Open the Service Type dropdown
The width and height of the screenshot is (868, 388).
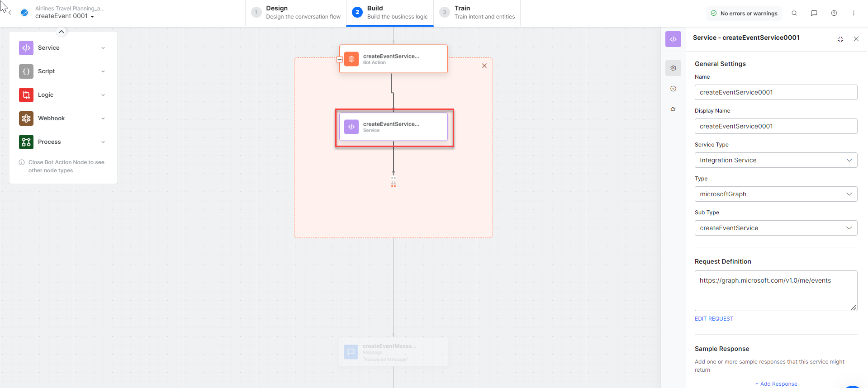pos(776,160)
